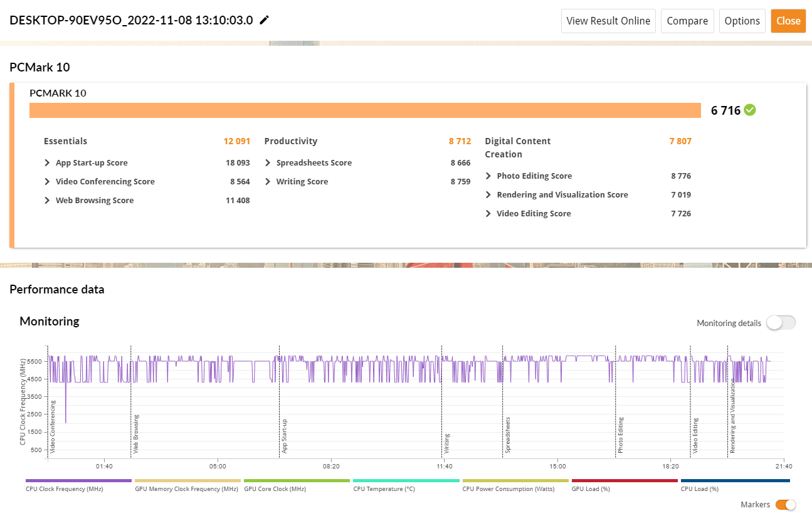
Task: Toggle GPU Memory Clock Frequency legend series
Action: [x=187, y=485]
